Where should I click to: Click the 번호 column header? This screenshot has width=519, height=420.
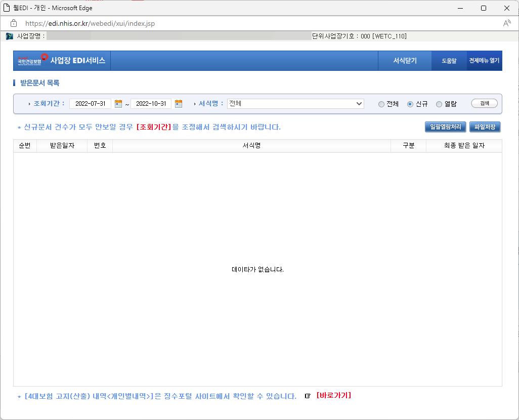click(x=100, y=146)
